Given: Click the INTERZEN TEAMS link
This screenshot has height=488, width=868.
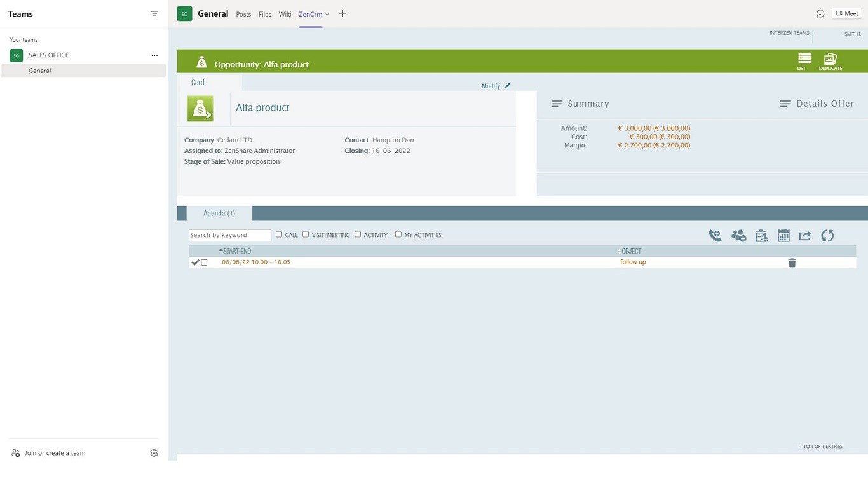Looking at the screenshot, I should point(789,33).
